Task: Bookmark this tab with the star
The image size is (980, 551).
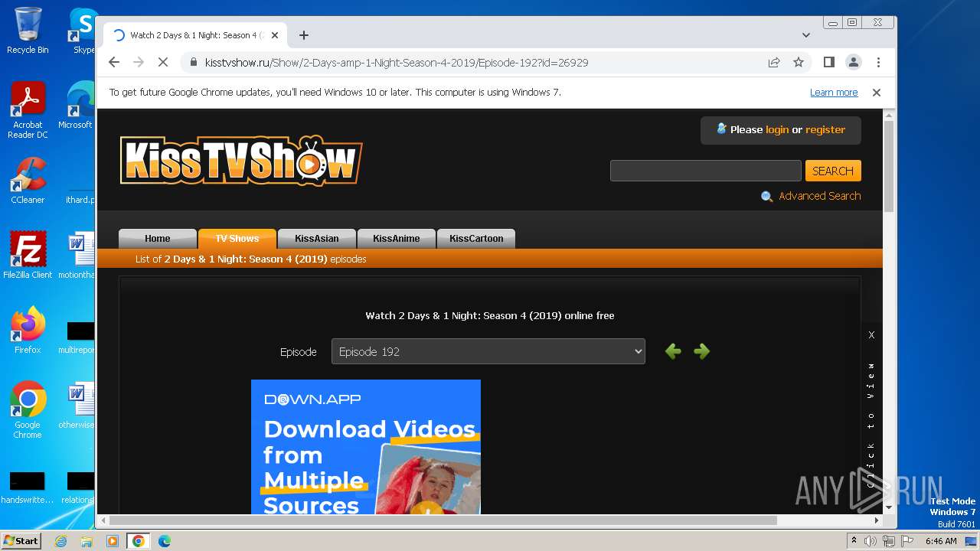Action: point(799,63)
